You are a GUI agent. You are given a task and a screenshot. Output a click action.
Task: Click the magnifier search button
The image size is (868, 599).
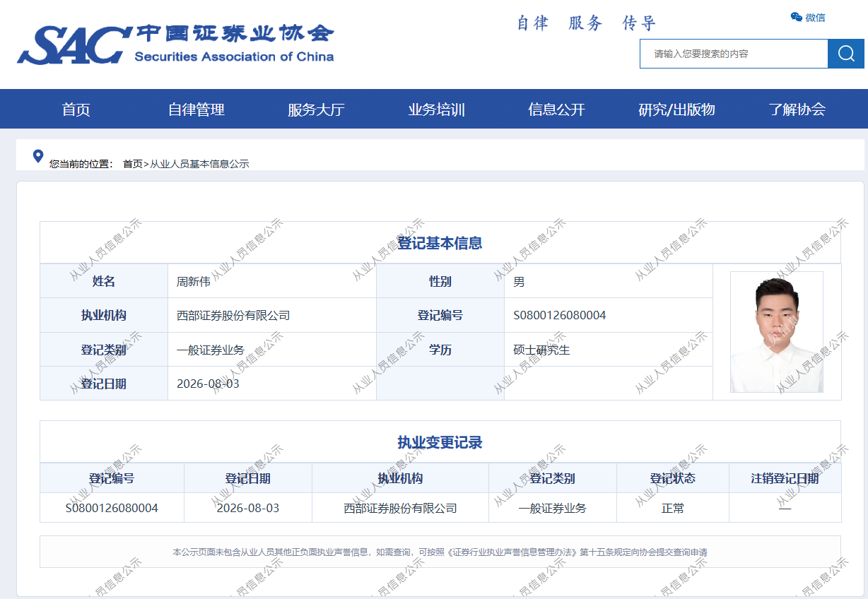click(x=846, y=54)
